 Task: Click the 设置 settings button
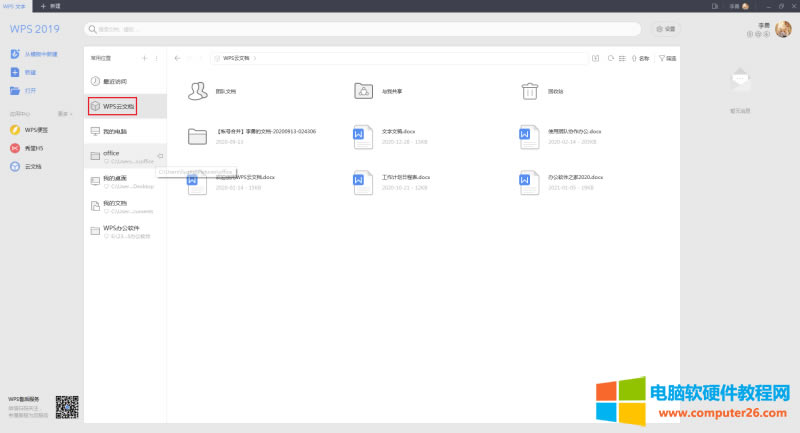[x=665, y=29]
